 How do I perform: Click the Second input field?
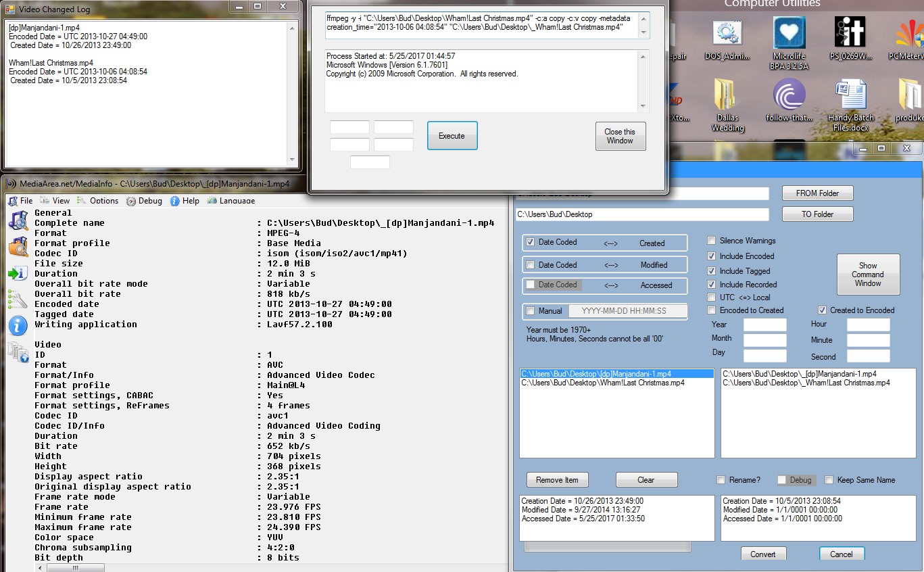click(869, 356)
